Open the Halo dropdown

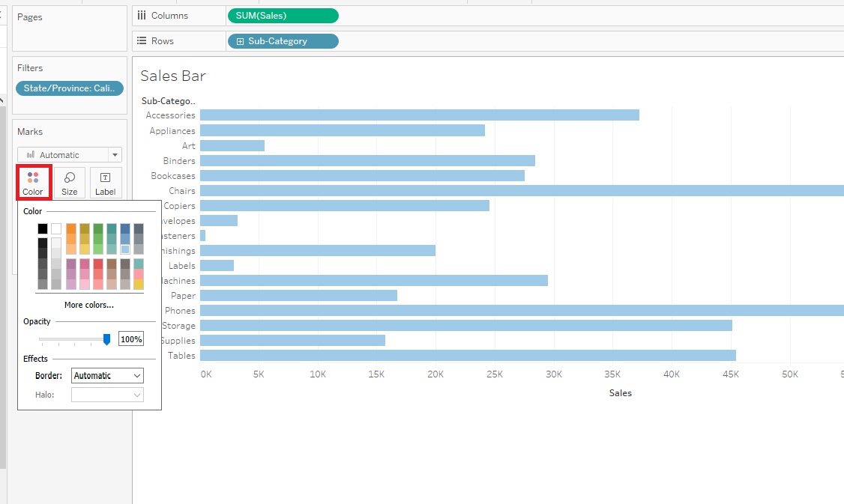click(x=107, y=395)
